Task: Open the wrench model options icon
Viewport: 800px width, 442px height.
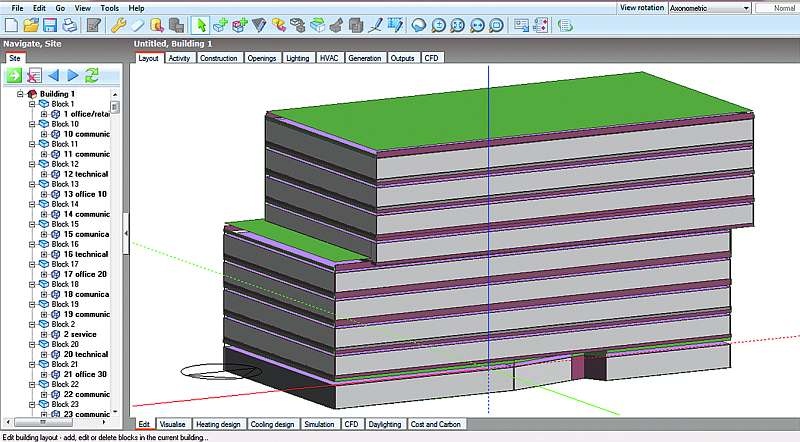Action: coord(118,24)
